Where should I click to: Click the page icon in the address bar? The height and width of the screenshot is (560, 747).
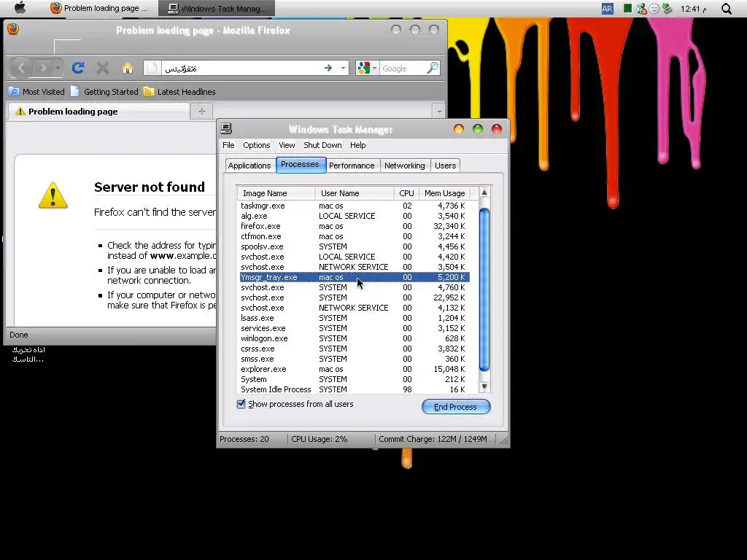[152, 68]
